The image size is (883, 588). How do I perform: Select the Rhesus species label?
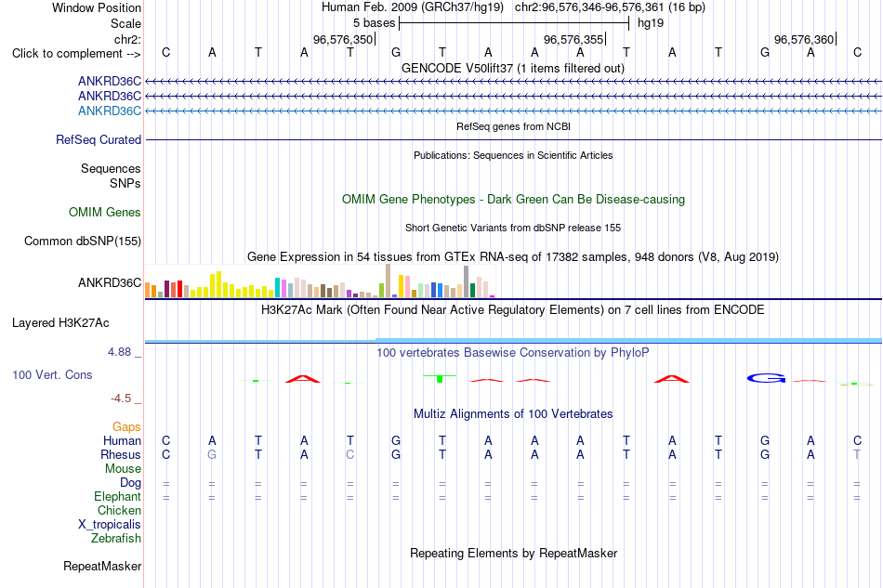tap(121, 454)
